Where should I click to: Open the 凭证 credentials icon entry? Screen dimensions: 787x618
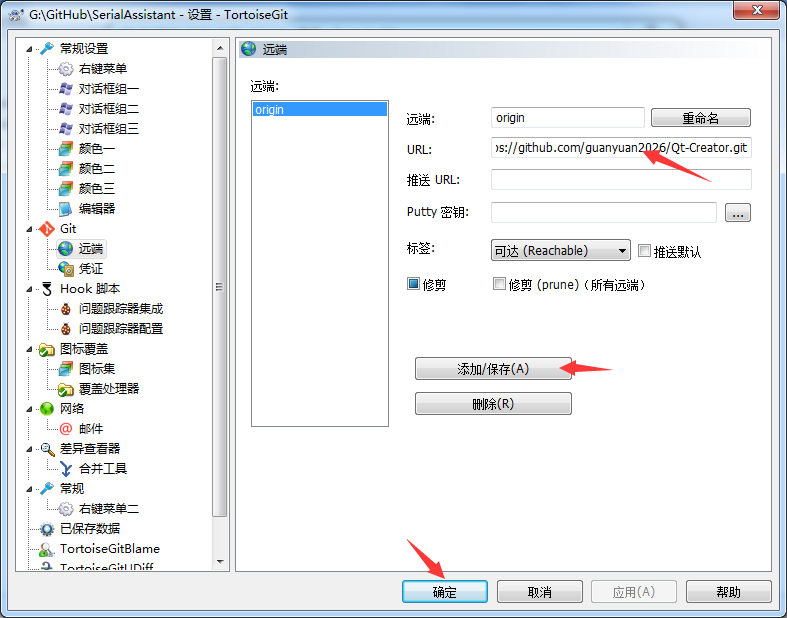pos(66,269)
